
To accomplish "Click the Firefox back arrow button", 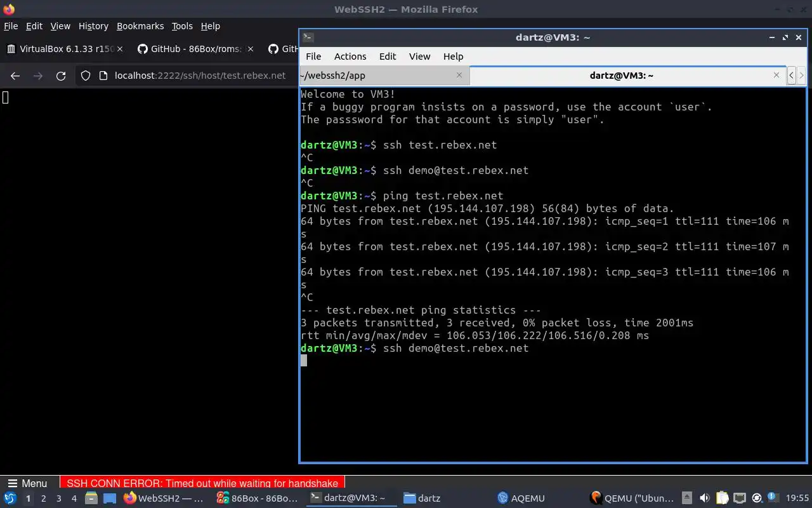I will (15, 76).
